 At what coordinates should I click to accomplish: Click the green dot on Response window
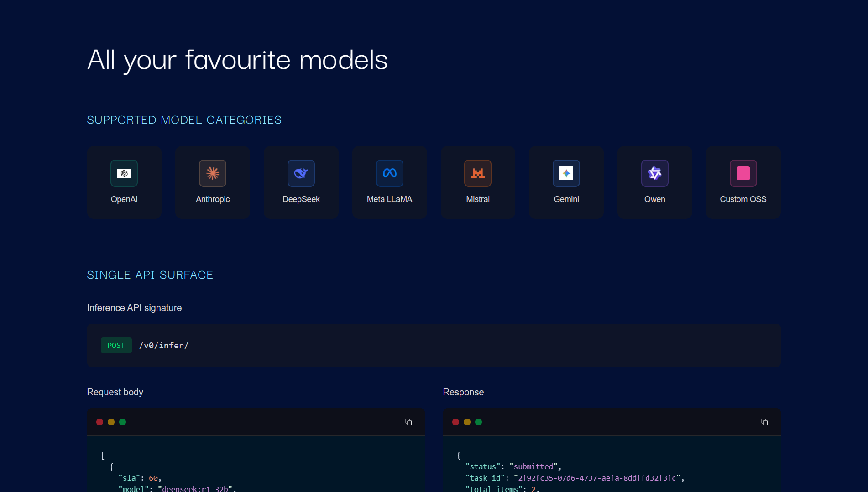coord(478,422)
